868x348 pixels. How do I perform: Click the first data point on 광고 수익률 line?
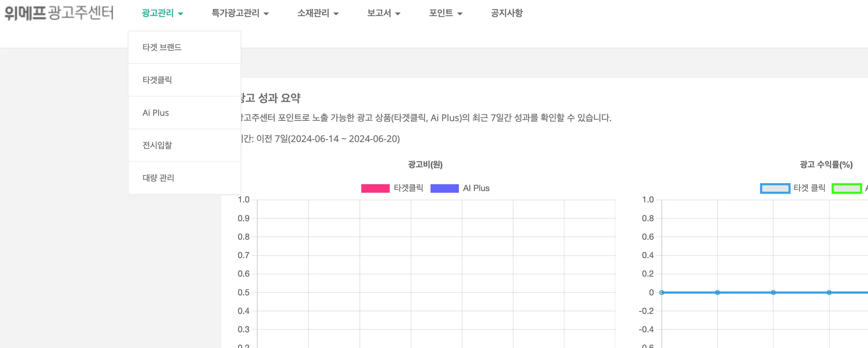tap(662, 292)
